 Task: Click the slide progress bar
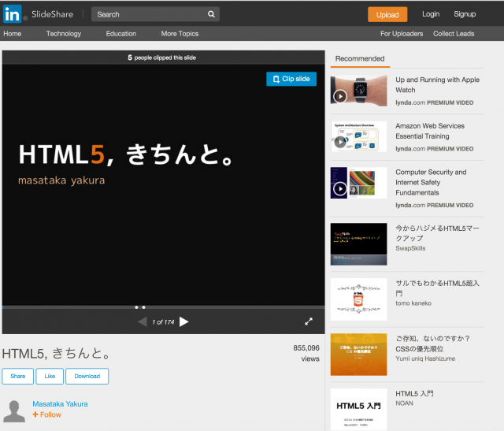[163, 307]
